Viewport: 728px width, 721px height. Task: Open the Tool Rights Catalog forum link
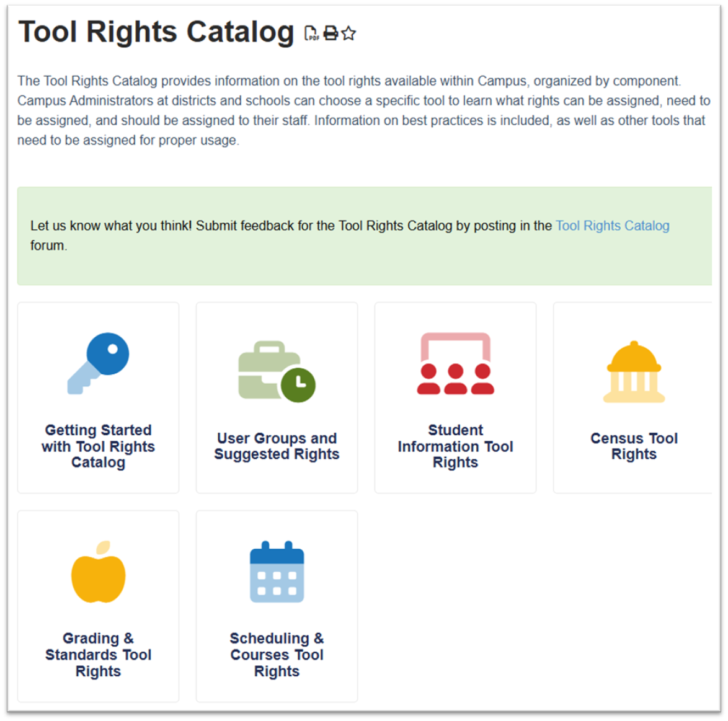613,226
